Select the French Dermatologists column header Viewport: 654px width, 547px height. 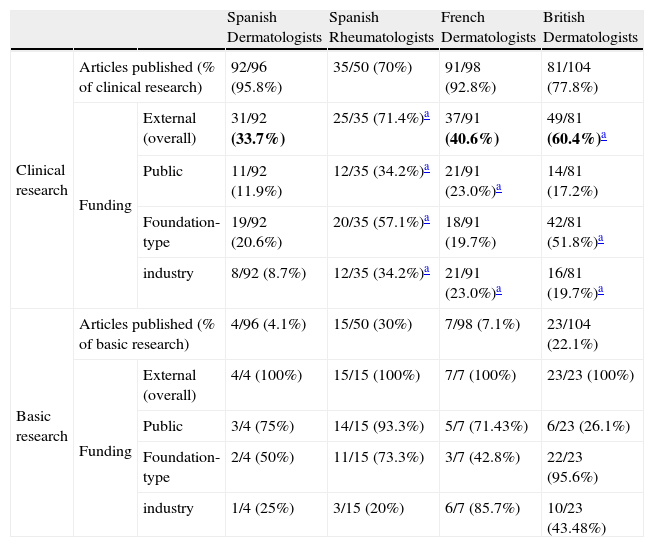pyautogui.click(x=488, y=28)
